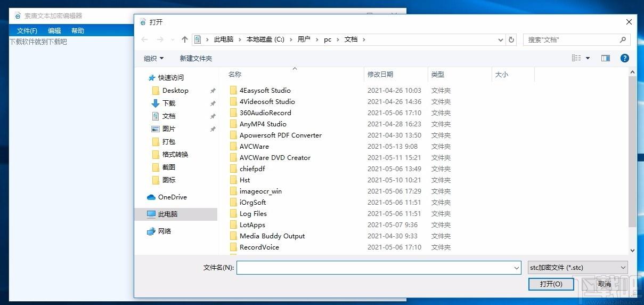Screen dimensions: 644x305
Task: Click the pin icon next to 下载
Action: [x=213, y=103]
